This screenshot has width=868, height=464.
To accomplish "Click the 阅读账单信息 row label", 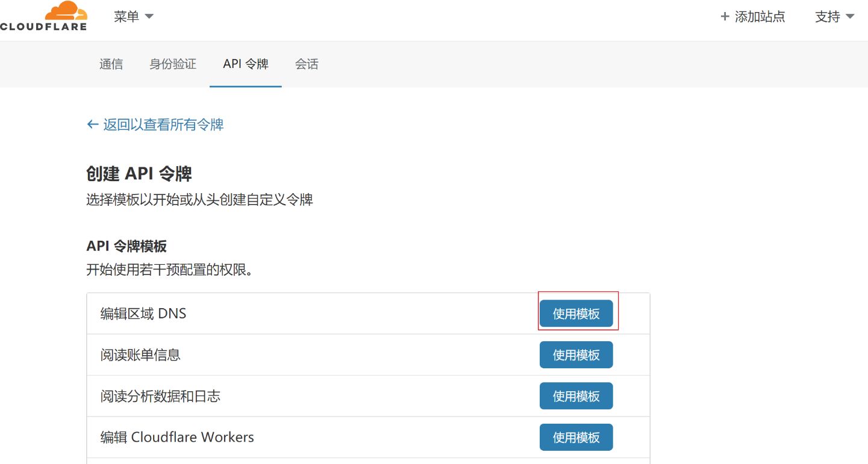I will pos(140,354).
